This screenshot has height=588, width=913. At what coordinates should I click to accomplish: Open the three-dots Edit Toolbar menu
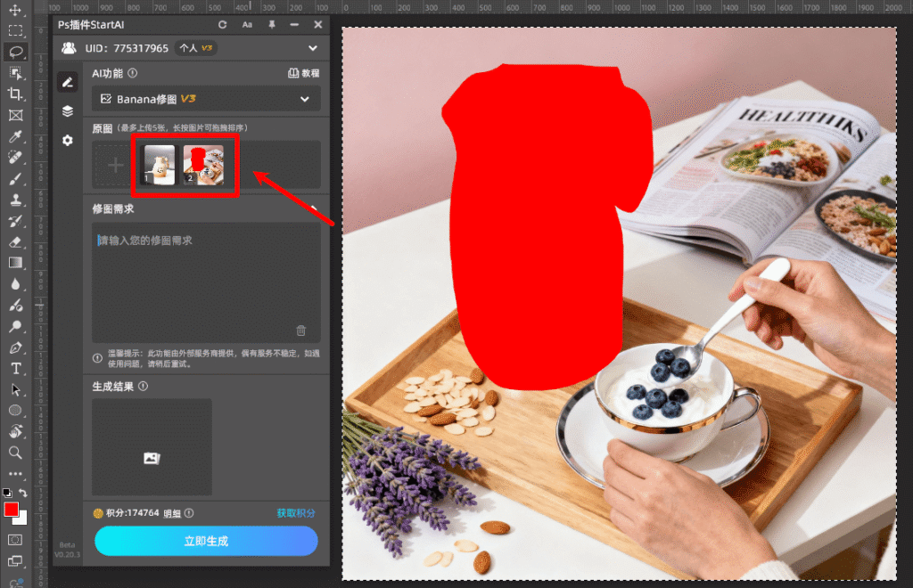tap(15, 473)
